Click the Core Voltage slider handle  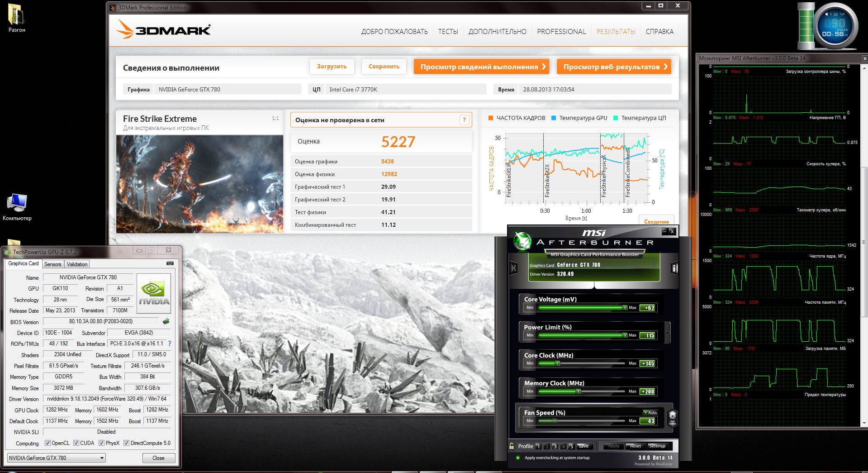[x=625, y=307]
